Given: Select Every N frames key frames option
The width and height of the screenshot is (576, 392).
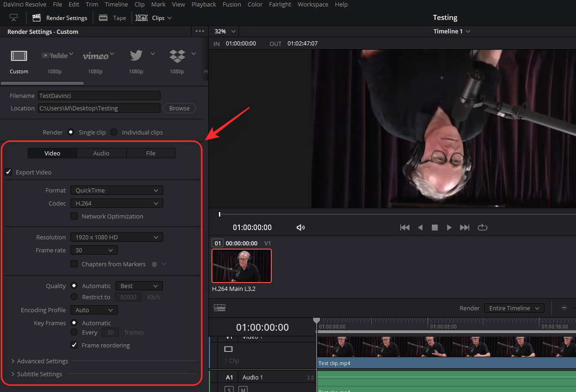Looking at the screenshot, I should pos(74,332).
